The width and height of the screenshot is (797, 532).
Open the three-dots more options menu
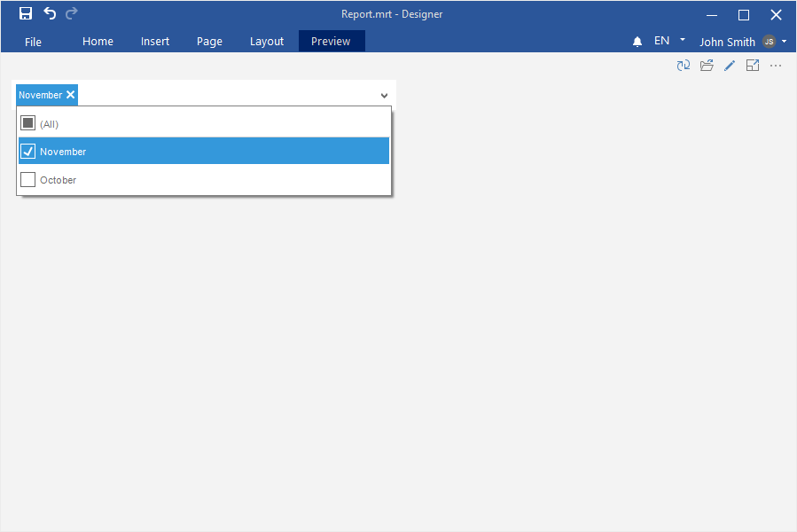pyautogui.click(x=776, y=66)
